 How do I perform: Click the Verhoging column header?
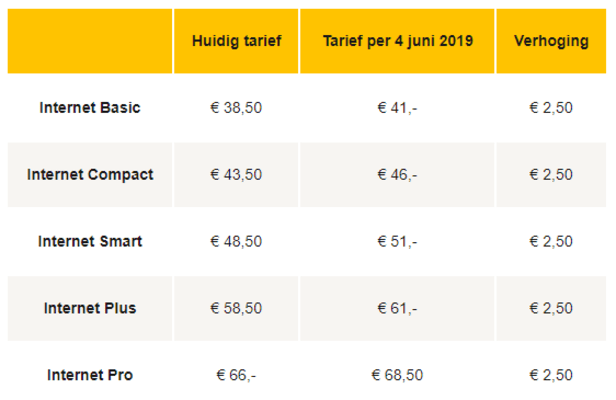(551, 41)
